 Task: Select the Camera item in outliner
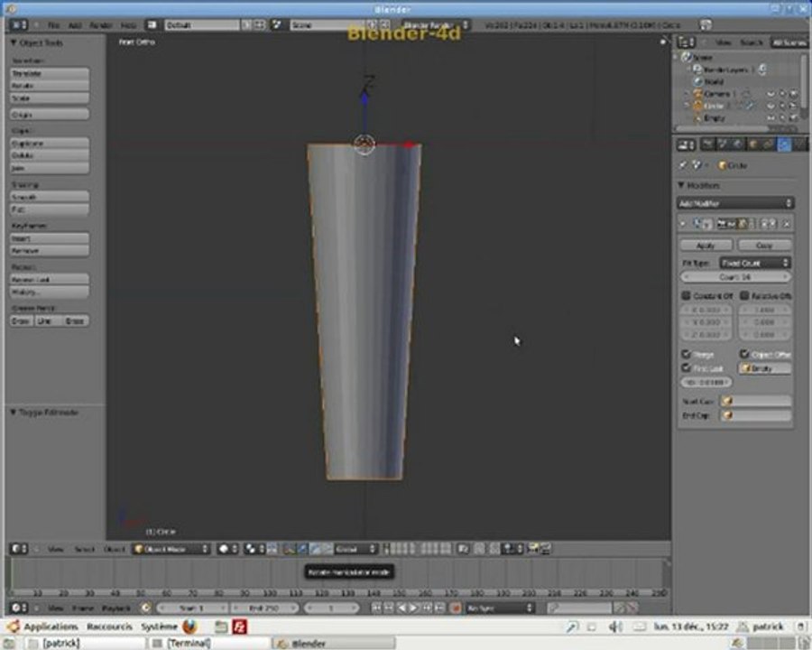(x=717, y=94)
